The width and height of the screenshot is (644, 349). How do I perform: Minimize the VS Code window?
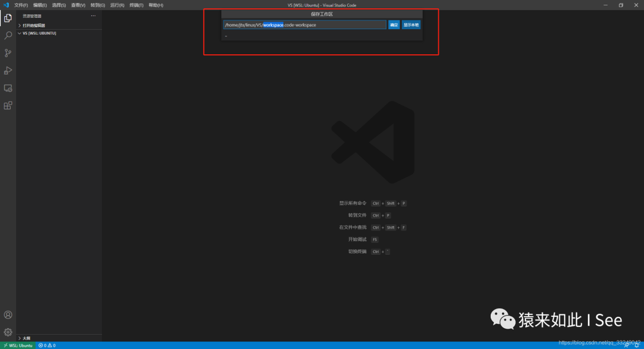pyautogui.click(x=605, y=5)
